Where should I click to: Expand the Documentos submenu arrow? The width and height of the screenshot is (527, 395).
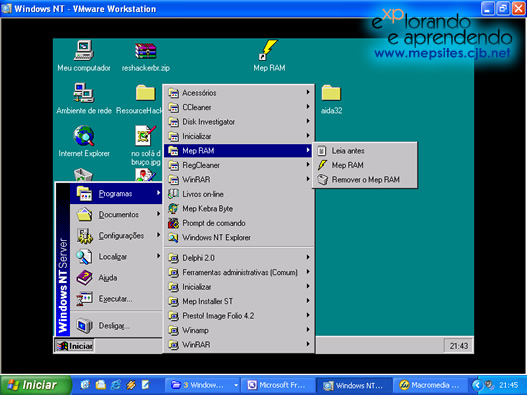pyautogui.click(x=158, y=214)
